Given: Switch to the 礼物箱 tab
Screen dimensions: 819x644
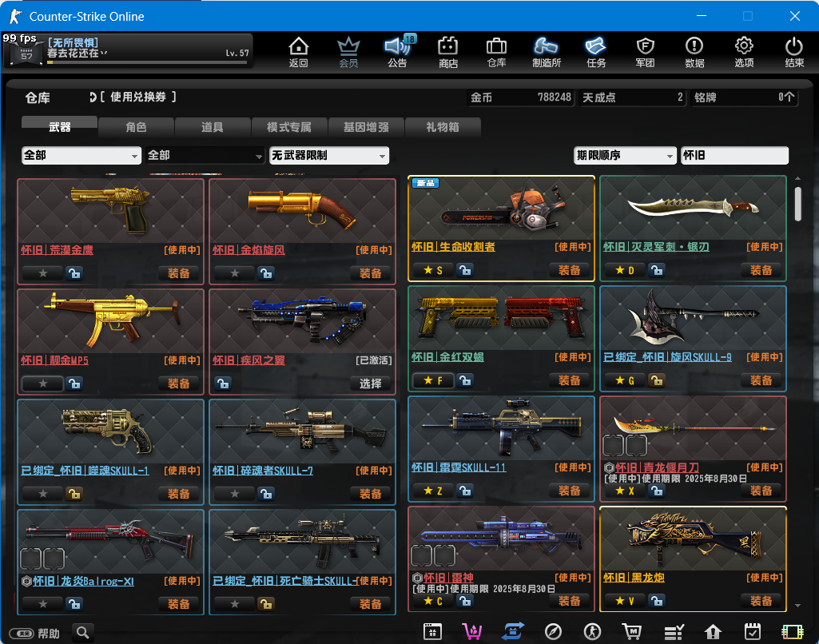Looking at the screenshot, I should click(443, 127).
